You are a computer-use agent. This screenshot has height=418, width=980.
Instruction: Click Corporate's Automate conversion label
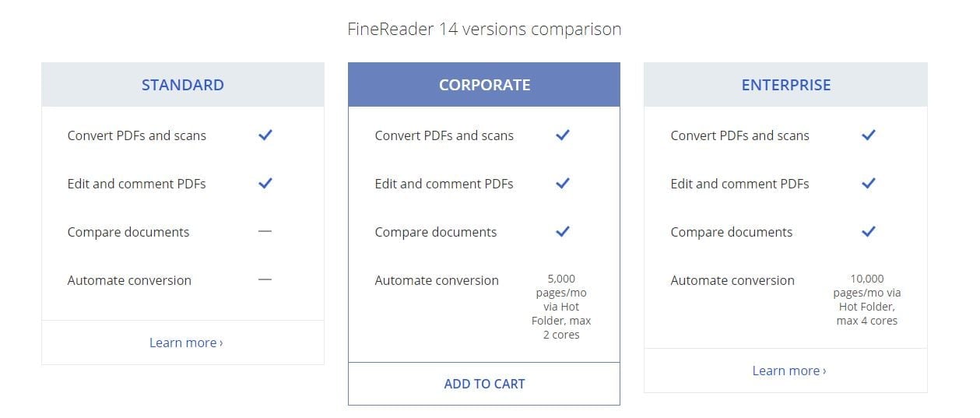coord(437,280)
